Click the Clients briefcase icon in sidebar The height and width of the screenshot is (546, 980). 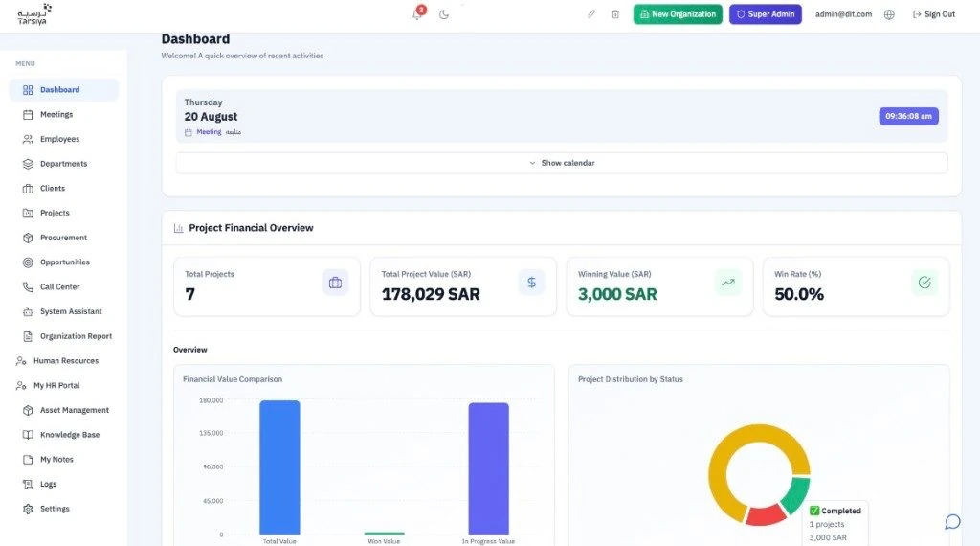(x=28, y=189)
